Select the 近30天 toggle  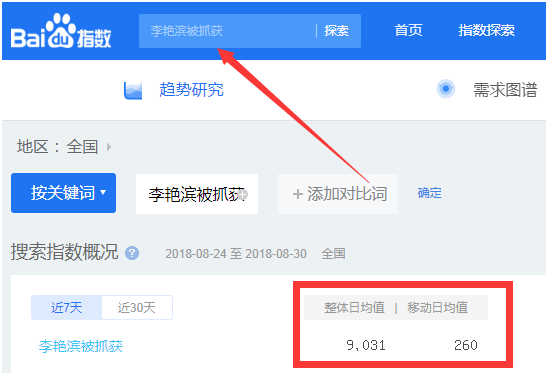pos(137,308)
